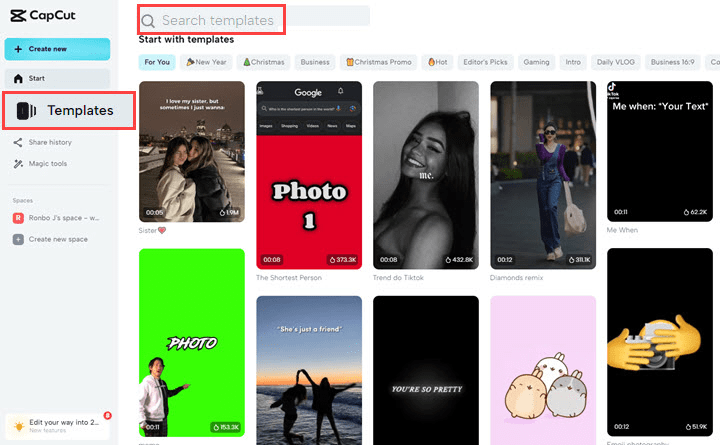Open the Sister template thumbnail
The image size is (720, 445).
pyautogui.click(x=192, y=152)
